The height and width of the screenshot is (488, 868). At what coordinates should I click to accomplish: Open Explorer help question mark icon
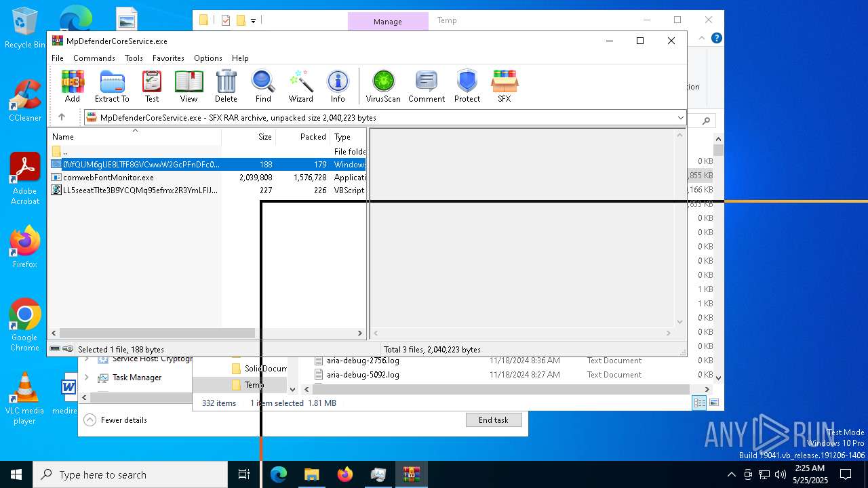[716, 39]
